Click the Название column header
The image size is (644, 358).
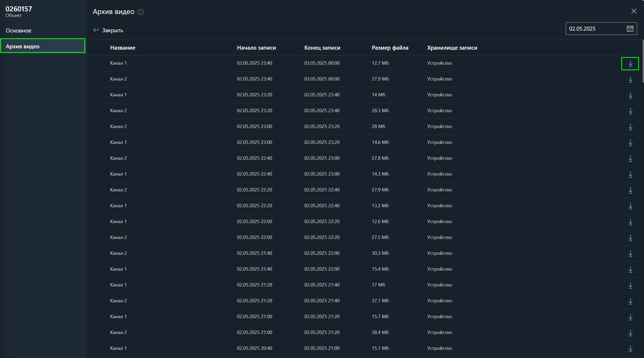[x=123, y=48]
